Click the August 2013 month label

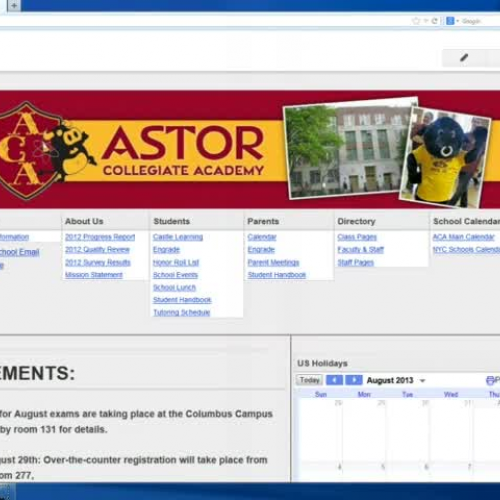[x=390, y=380]
